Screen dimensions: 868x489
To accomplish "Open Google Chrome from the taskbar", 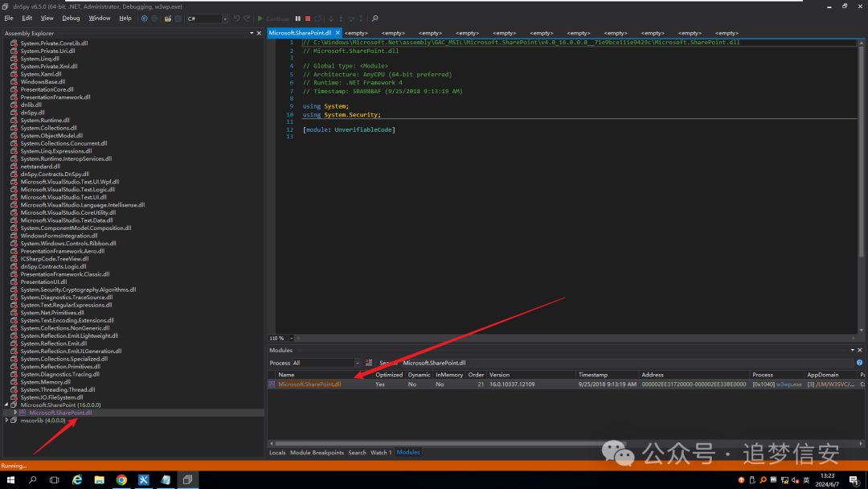I will click(x=121, y=479).
